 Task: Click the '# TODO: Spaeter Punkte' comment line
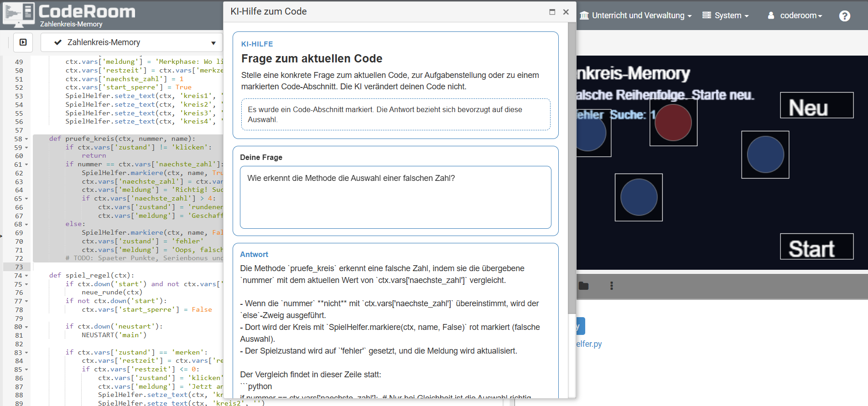point(145,258)
